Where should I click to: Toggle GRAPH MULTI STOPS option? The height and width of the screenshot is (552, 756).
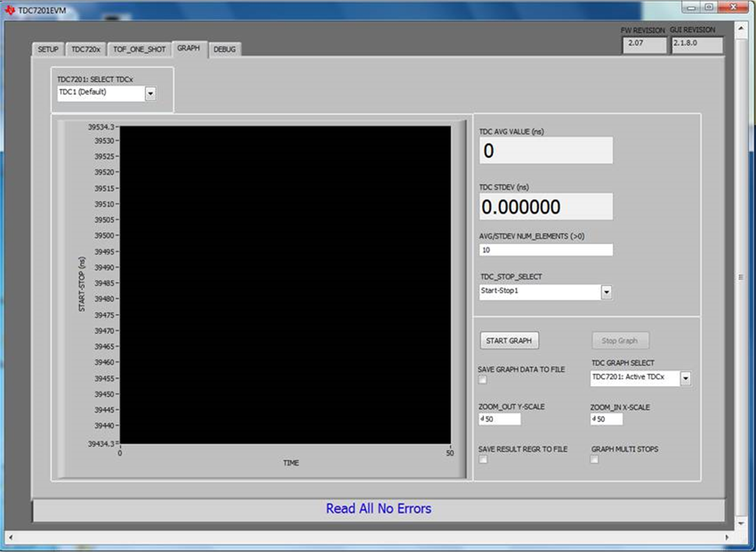[x=594, y=459]
